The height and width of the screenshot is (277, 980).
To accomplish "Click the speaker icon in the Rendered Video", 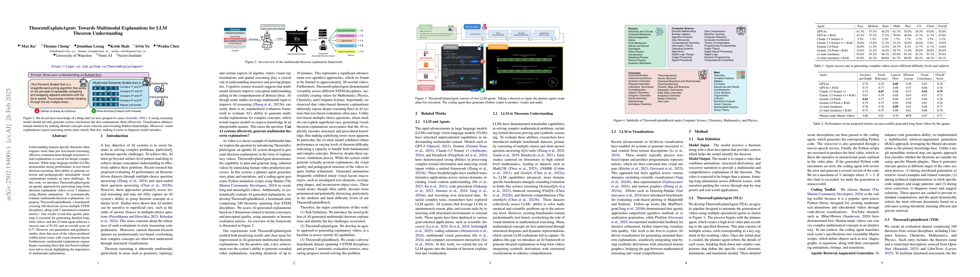I will pyautogui.click(x=493, y=82).
